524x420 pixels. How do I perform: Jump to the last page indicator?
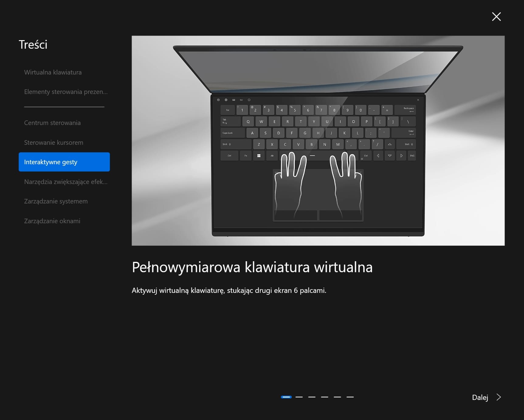350,397
